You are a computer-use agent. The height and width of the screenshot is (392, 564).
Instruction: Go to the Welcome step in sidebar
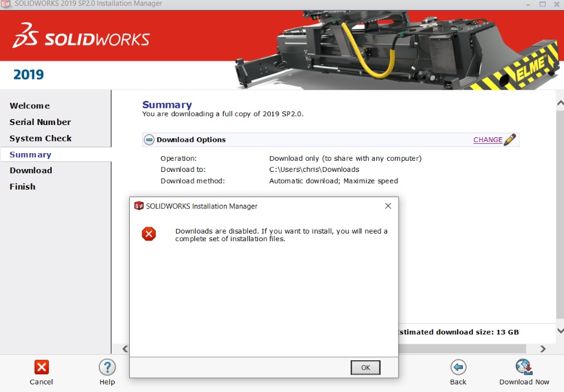point(30,106)
